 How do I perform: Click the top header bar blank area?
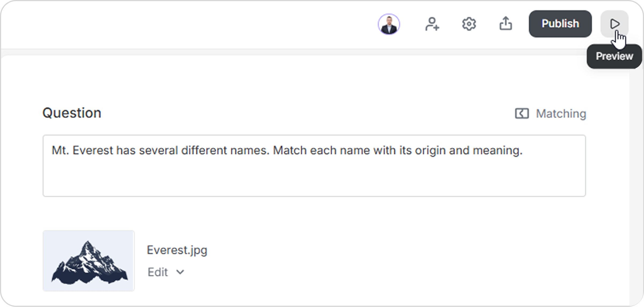pos(188,24)
